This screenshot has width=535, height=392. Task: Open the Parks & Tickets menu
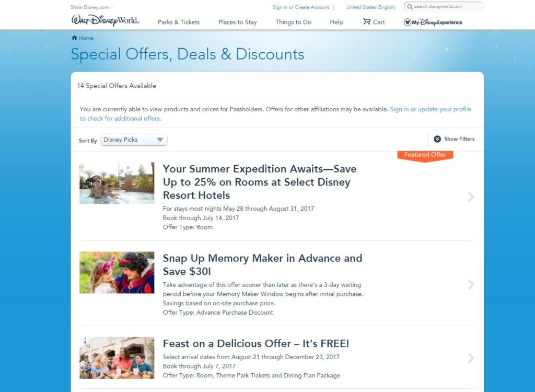[x=179, y=22]
